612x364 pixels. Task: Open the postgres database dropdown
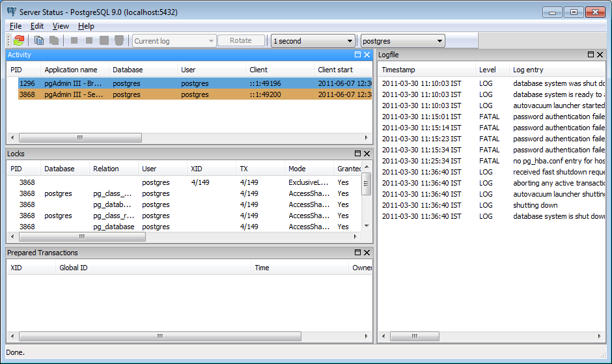pos(403,40)
